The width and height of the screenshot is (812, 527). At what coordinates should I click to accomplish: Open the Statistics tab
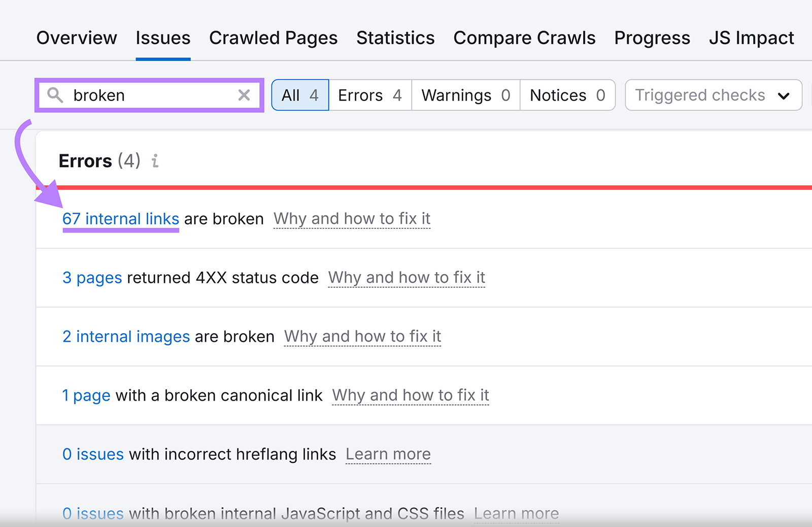click(395, 38)
